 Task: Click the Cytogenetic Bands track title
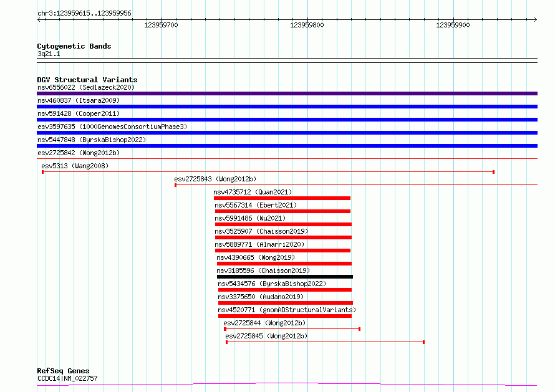(x=74, y=46)
